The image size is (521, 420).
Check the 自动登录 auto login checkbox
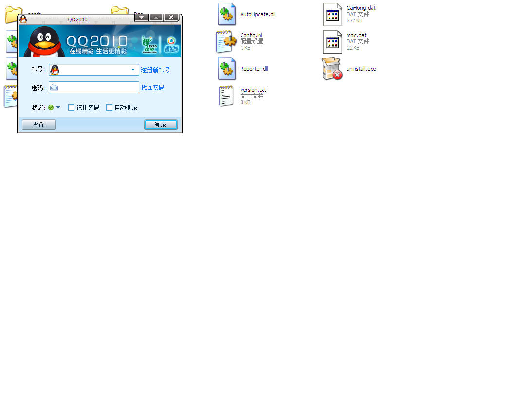tap(109, 107)
